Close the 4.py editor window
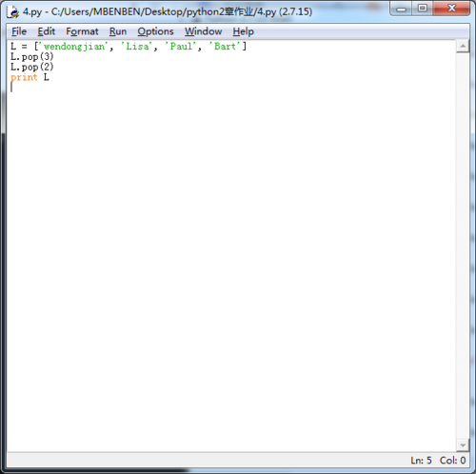 [x=451, y=9]
